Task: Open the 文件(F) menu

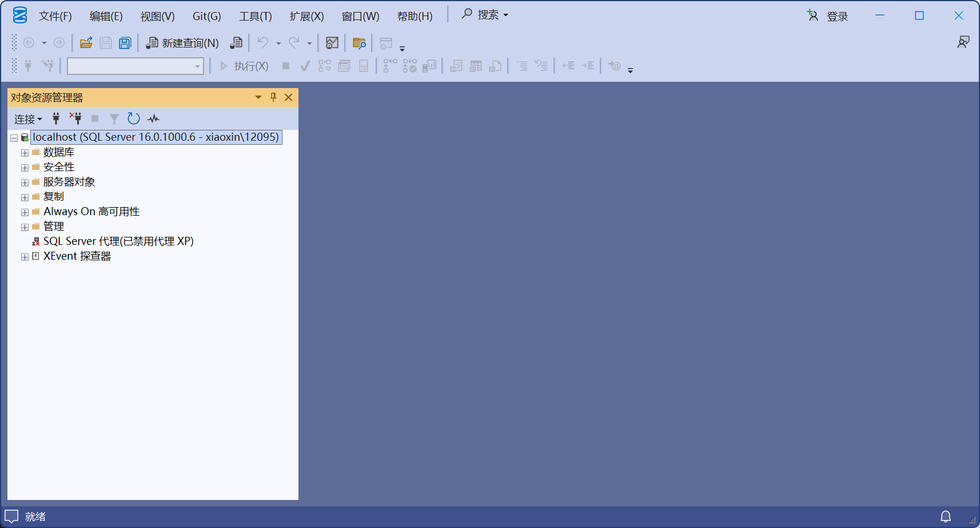Action: [55, 16]
